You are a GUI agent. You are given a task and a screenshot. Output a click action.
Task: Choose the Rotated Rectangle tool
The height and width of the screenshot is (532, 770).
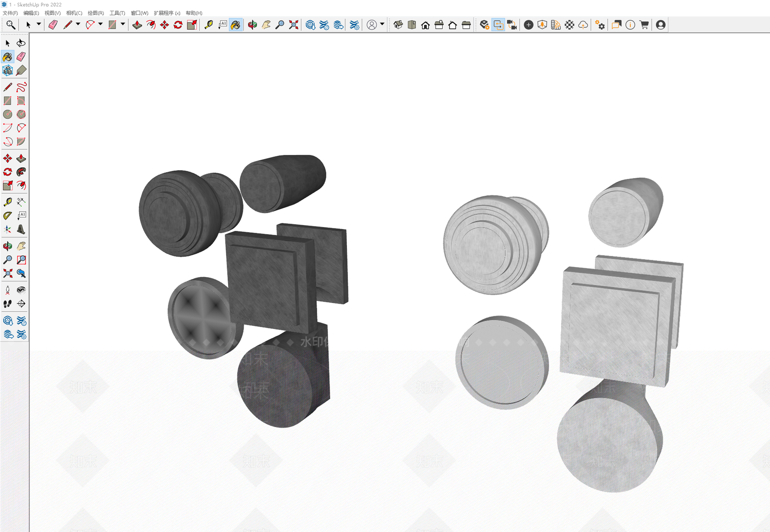click(x=21, y=101)
